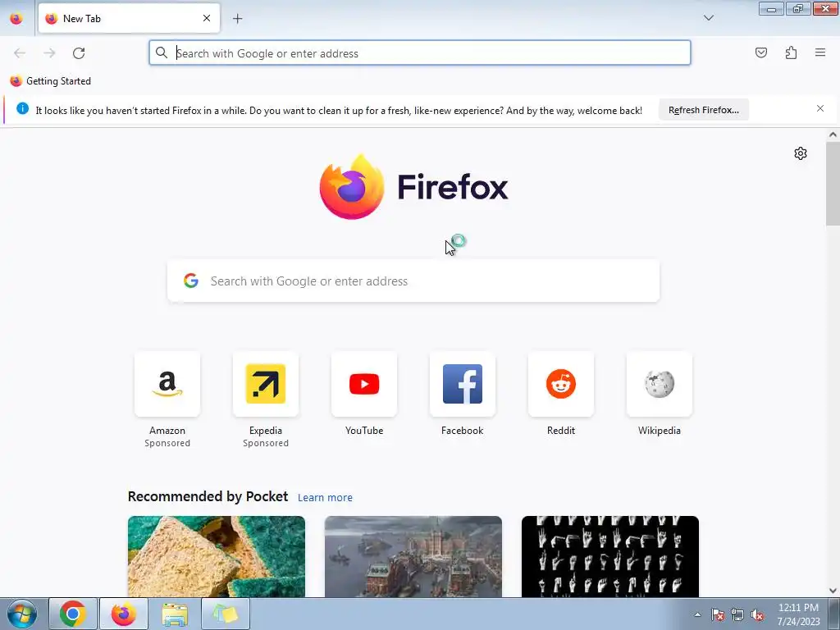This screenshot has height=630, width=840.
Task: Open Action Center flag tray icon
Action: pos(718,614)
